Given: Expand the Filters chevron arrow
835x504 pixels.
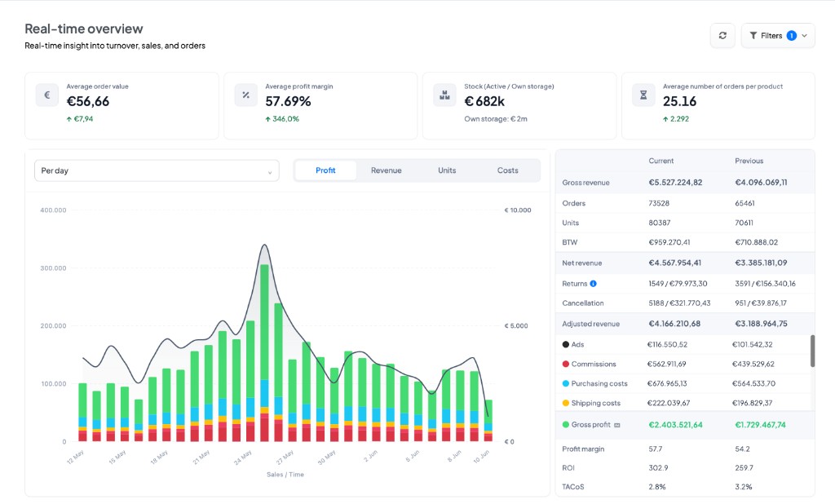Looking at the screenshot, I should click(x=805, y=36).
